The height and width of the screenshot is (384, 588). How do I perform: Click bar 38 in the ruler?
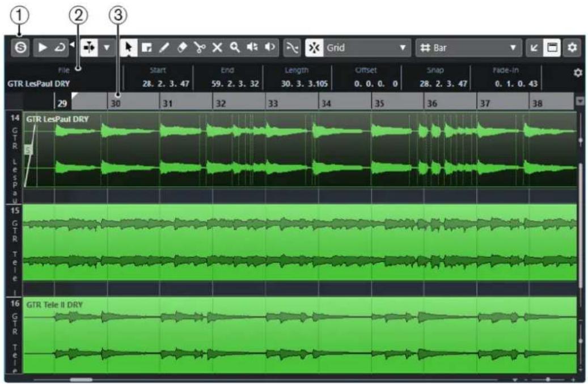[x=538, y=104]
